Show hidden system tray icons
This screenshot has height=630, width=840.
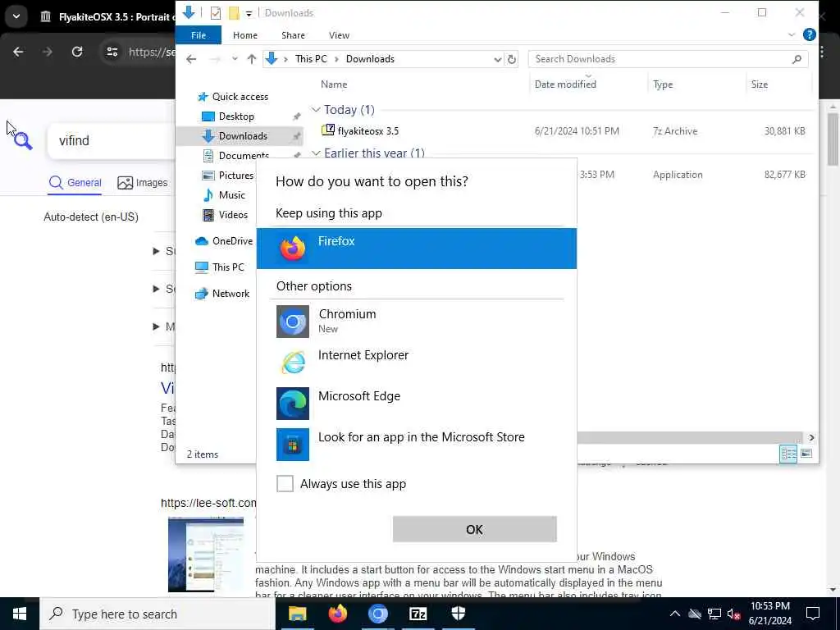[x=675, y=614]
